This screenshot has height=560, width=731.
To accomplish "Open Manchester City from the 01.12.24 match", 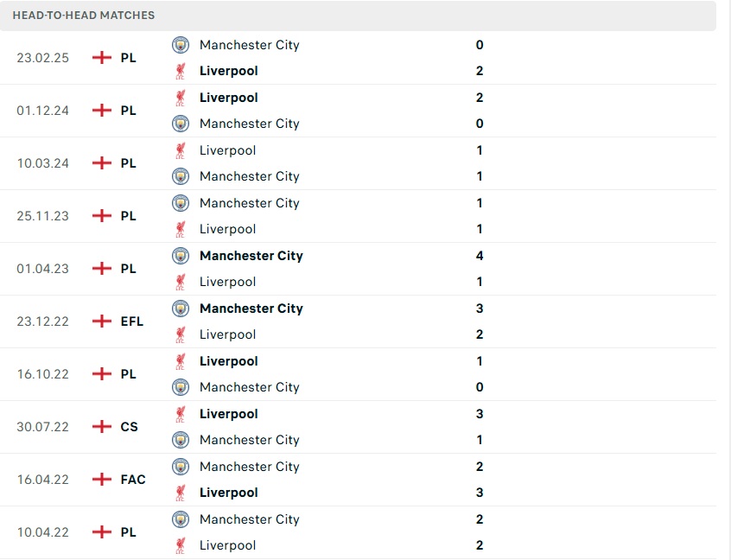I will tap(249, 124).
